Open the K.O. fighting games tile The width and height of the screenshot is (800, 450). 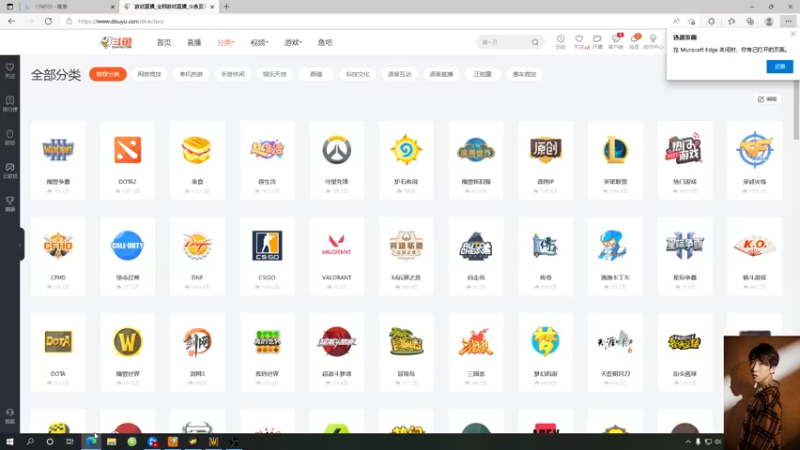(754, 256)
